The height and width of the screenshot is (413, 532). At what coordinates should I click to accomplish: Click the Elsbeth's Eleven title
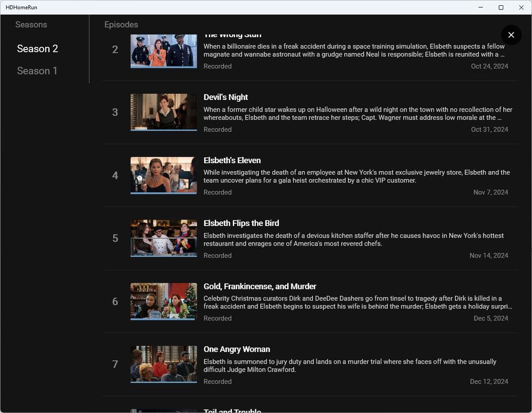click(x=232, y=161)
